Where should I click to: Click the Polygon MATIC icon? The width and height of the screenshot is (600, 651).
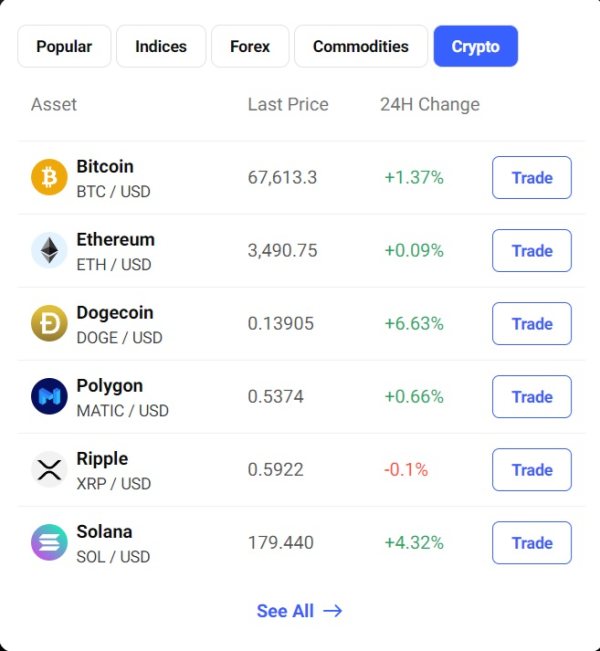(x=49, y=397)
